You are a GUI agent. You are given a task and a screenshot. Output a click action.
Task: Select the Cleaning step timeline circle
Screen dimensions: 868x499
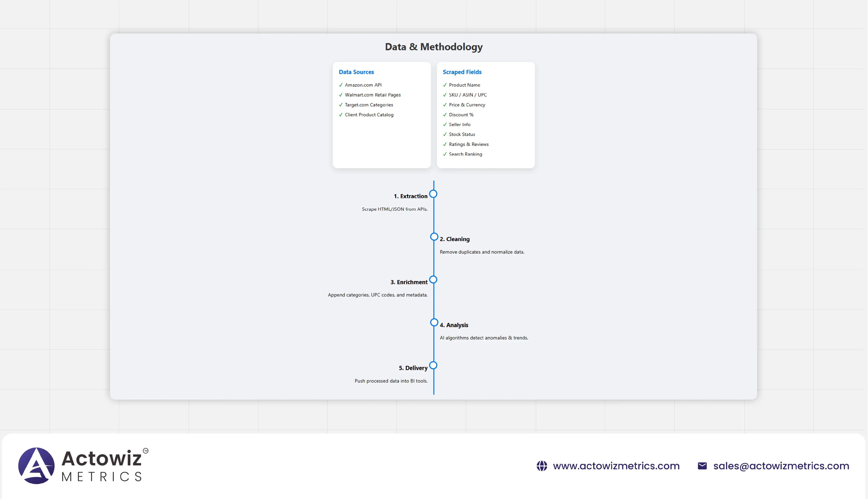434,237
